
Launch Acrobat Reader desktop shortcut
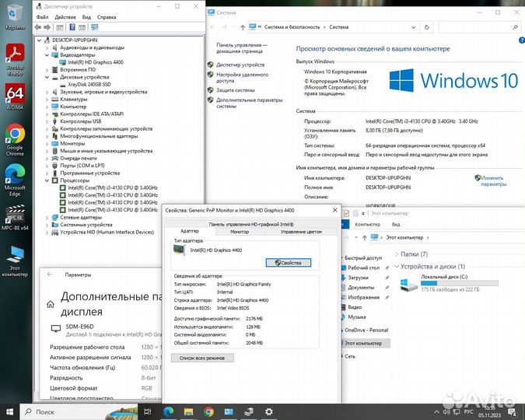click(x=15, y=60)
